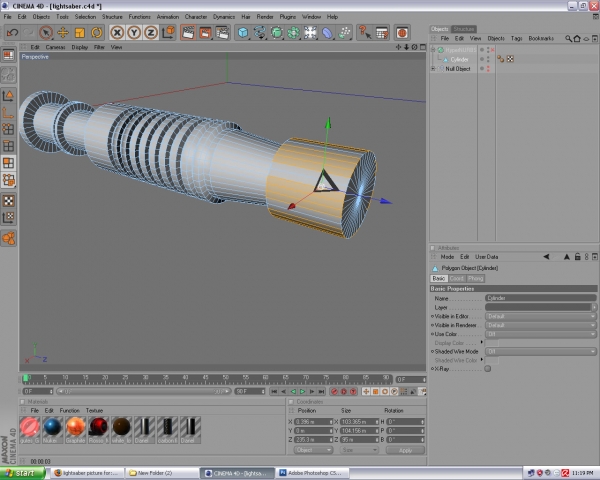The height and width of the screenshot is (480, 600).
Task: Go to end of animation button
Action: coord(321,391)
